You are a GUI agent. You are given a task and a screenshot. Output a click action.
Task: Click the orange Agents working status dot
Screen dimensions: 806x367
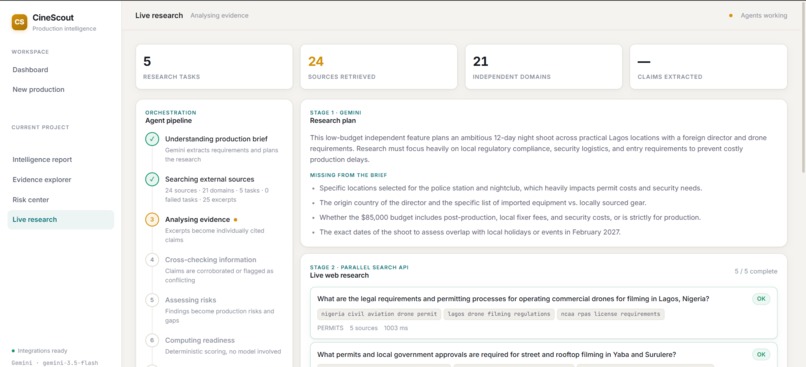[x=730, y=16]
